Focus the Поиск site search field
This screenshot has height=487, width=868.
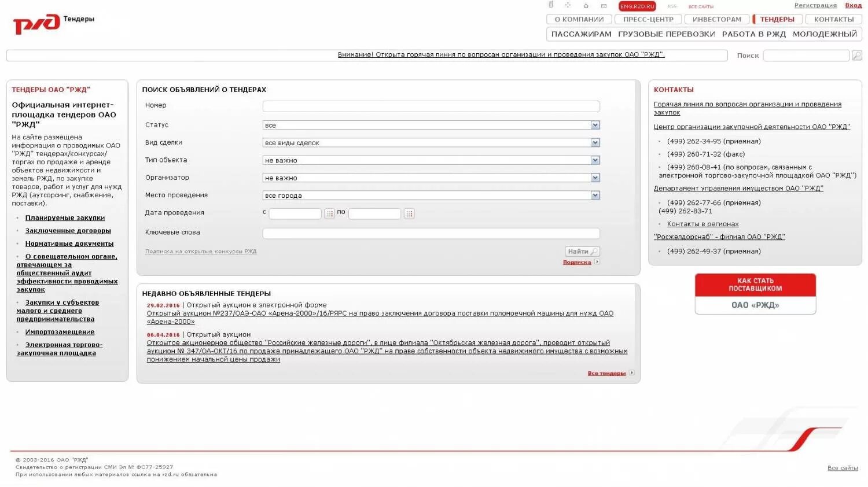[x=806, y=56]
